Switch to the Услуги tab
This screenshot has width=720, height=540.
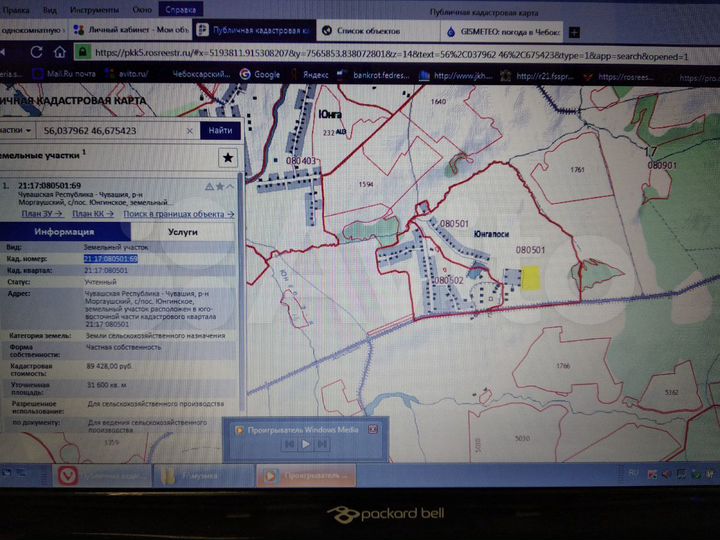pyautogui.click(x=183, y=231)
